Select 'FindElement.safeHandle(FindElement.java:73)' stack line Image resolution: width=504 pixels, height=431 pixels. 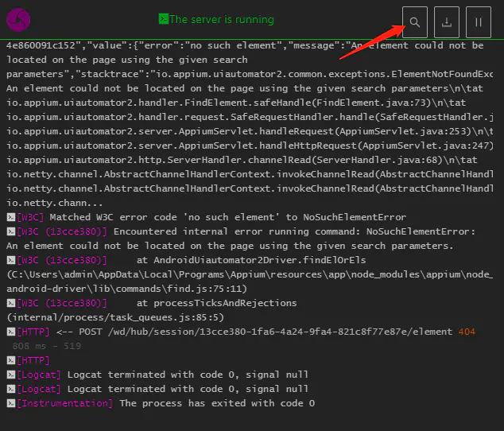(236, 103)
